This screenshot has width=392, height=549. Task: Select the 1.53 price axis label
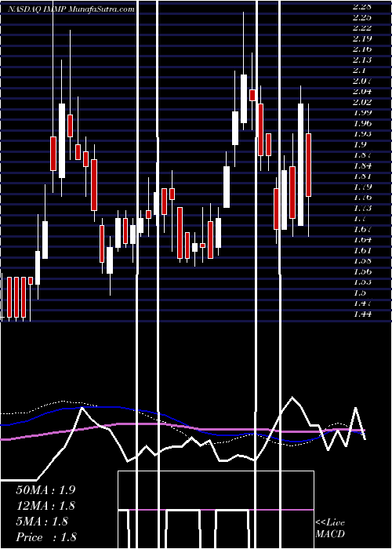(x=362, y=282)
